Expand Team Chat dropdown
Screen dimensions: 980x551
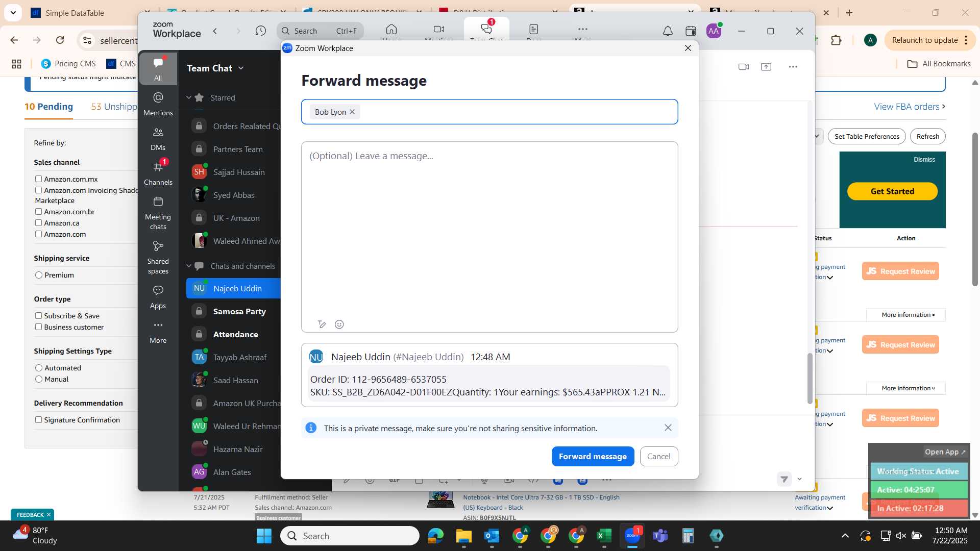pos(241,68)
